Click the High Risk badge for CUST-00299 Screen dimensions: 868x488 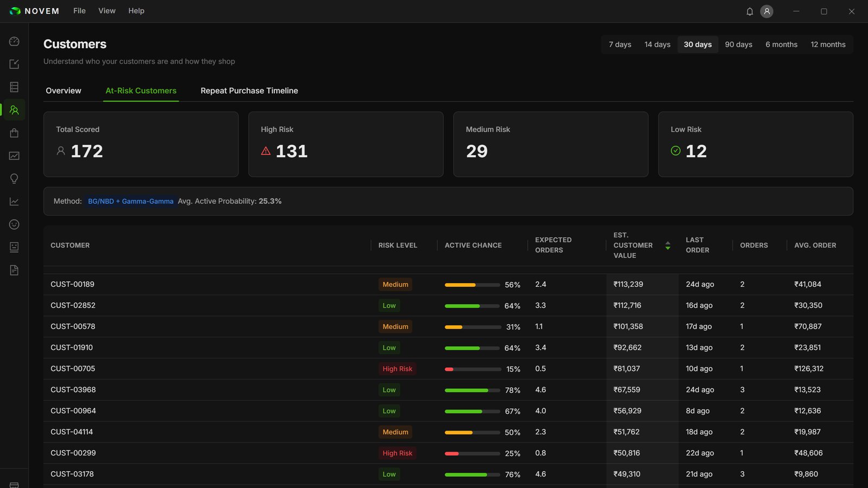tap(397, 453)
